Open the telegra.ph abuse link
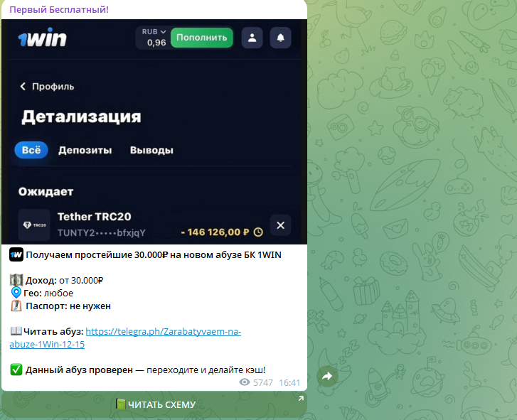517x420 pixels. point(125,338)
